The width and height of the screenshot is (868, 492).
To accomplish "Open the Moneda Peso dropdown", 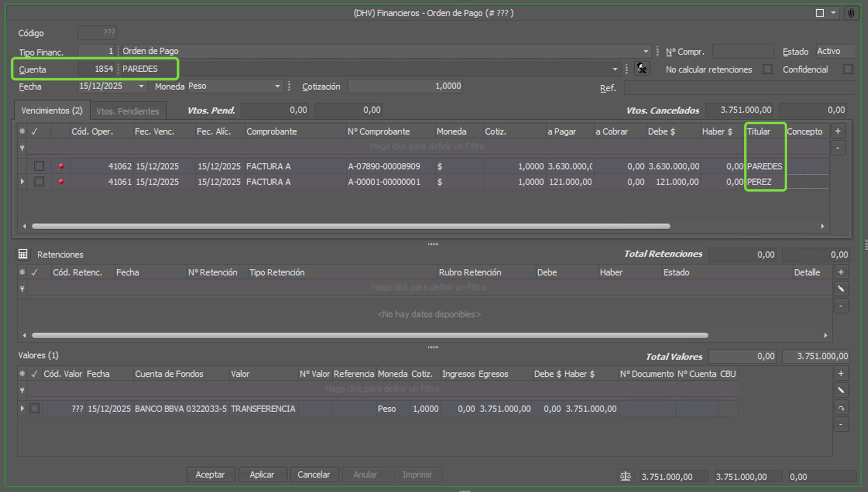I will [x=277, y=86].
